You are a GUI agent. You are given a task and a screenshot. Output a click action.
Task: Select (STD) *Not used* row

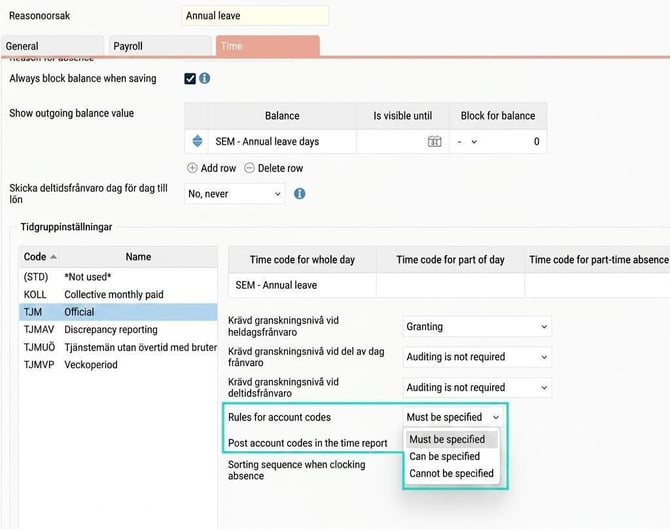(118, 277)
